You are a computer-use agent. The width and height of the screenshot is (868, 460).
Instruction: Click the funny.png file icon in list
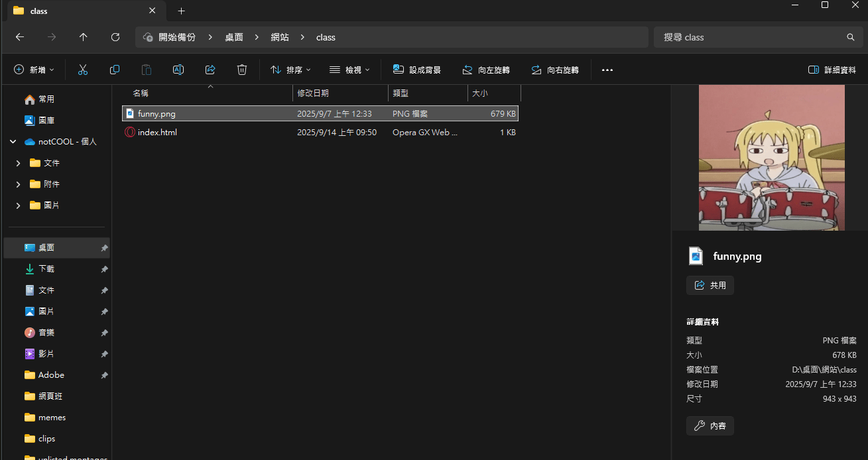tap(130, 113)
